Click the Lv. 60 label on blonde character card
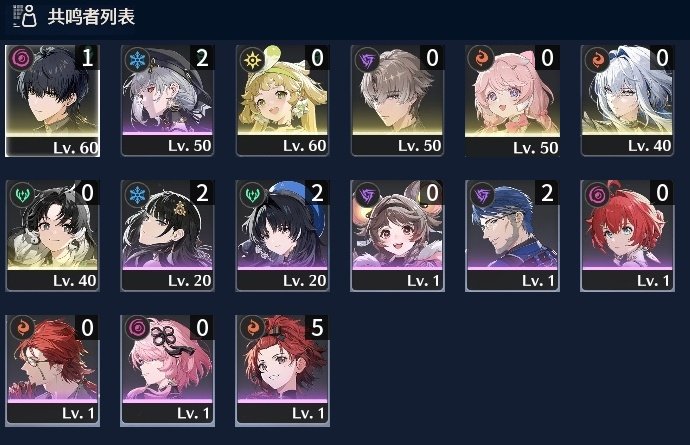 pyautogui.click(x=305, y=146)
